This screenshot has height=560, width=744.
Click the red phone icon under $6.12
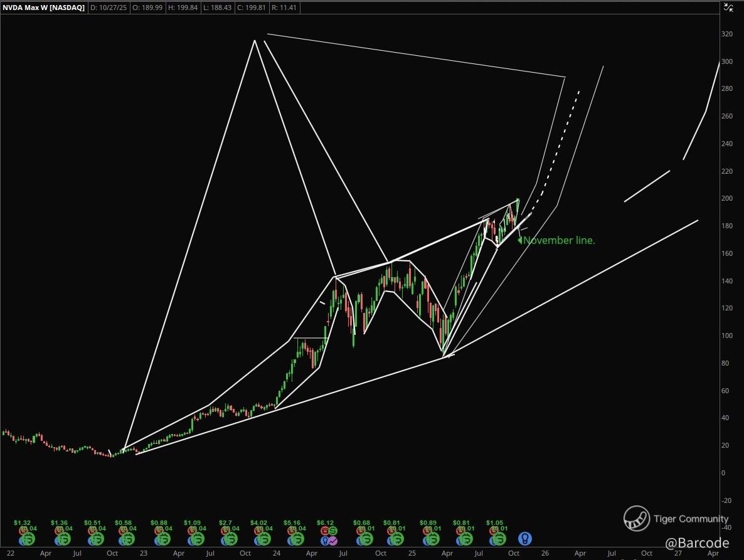point(326,531)
